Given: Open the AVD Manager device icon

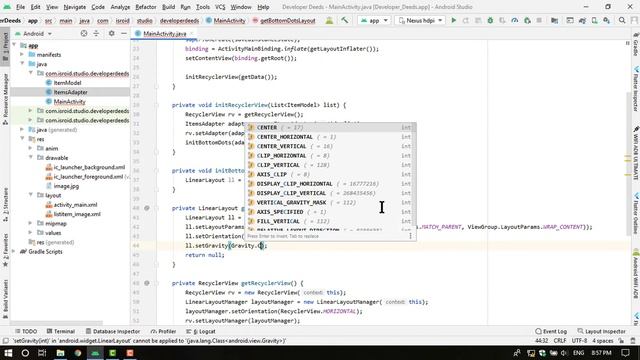Looking at the screenshot, I should coord(595,20).
